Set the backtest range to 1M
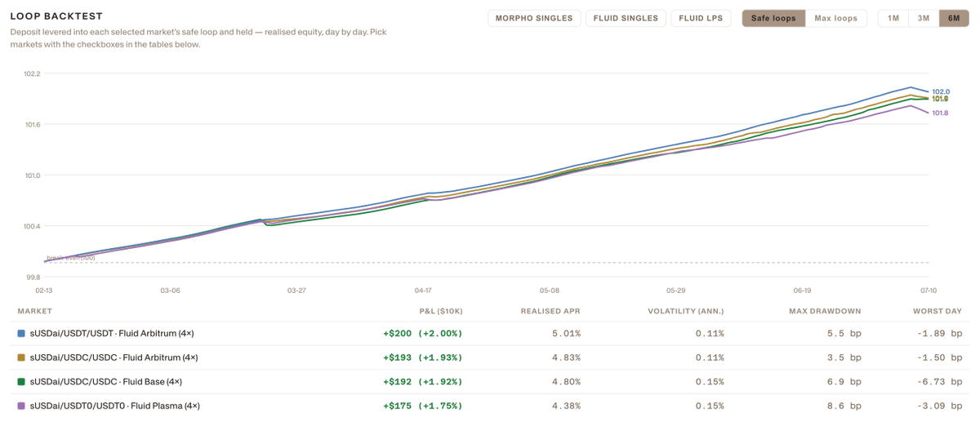 [893, 18]
